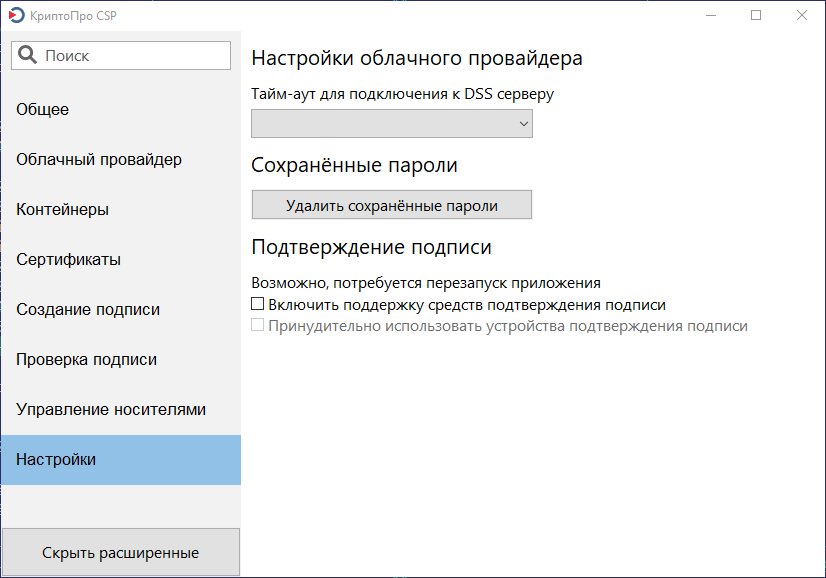
Task: Open the Сертификаты section
Action: pyautogui.click(x=121, y=259)
